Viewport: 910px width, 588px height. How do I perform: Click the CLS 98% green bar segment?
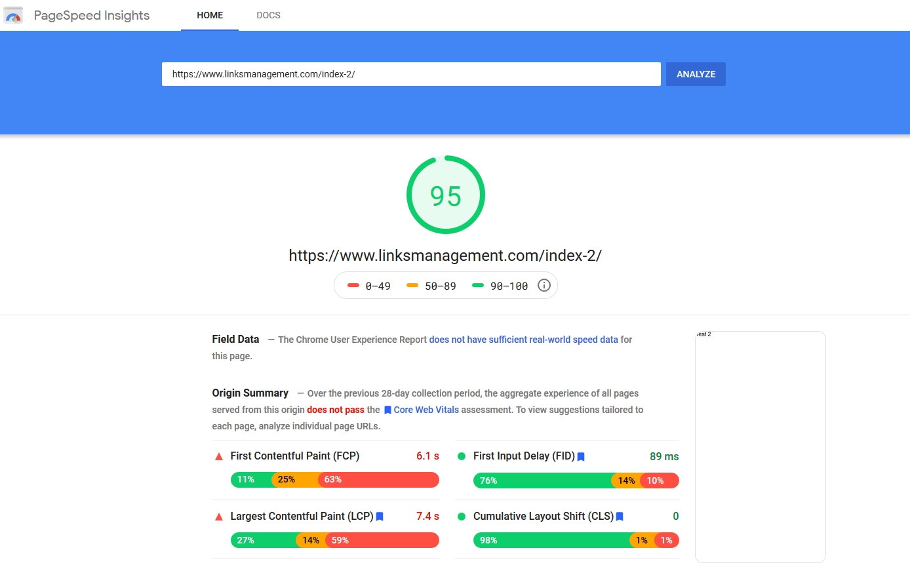[551, 540]
